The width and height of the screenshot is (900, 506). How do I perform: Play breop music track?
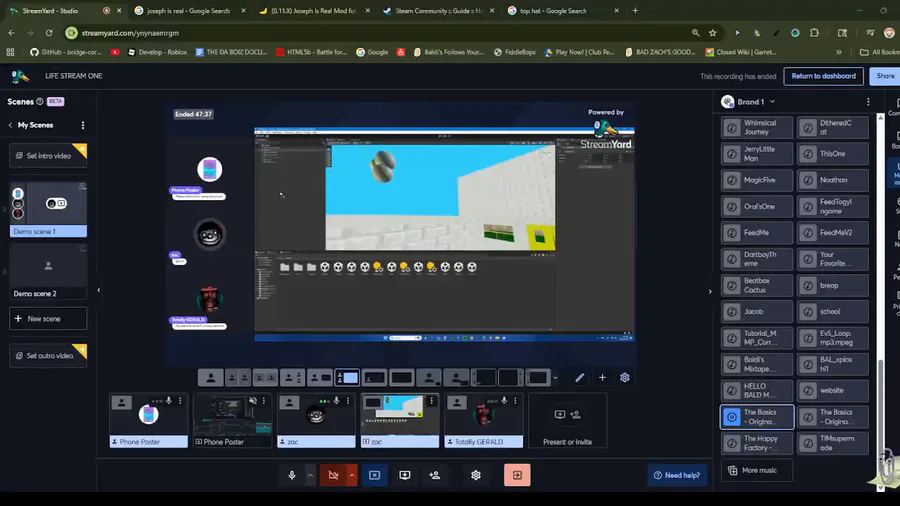pos(833,285)
